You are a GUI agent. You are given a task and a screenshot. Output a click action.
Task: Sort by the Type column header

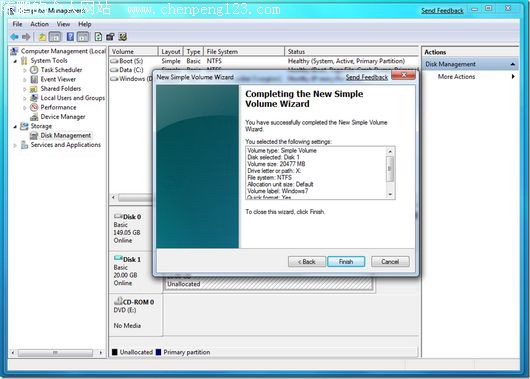(x=193, y=51)
